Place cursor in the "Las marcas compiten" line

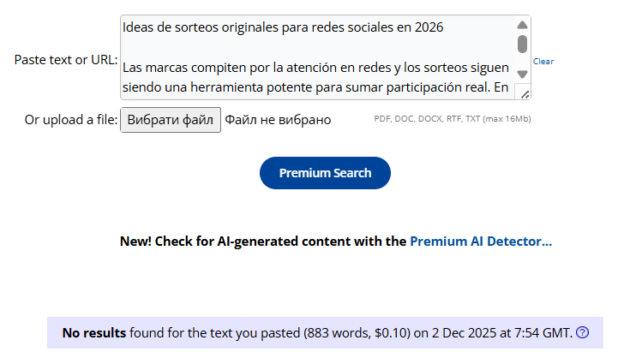pyautogui.click(x=315, y=67)
